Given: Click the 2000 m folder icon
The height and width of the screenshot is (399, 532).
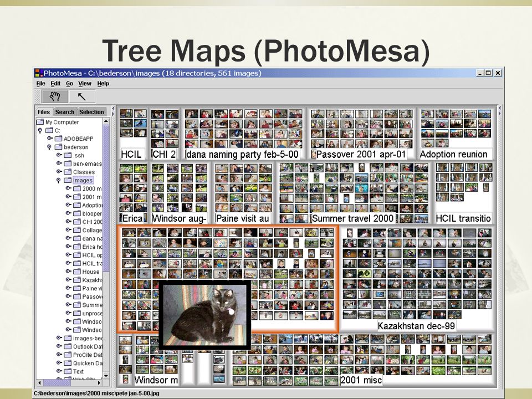Looking at the screenshot, I should coord(77,188).
